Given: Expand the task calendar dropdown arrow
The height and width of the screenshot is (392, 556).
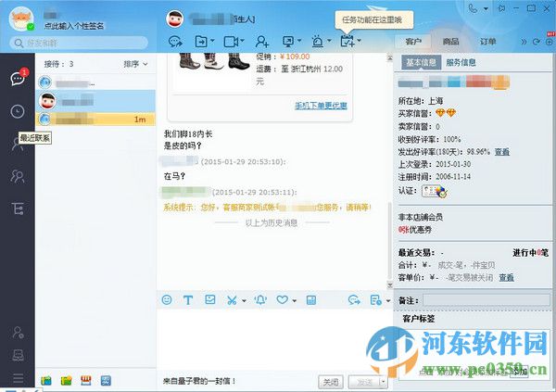Looking at the screenshot, I should (x=359, y=41).
